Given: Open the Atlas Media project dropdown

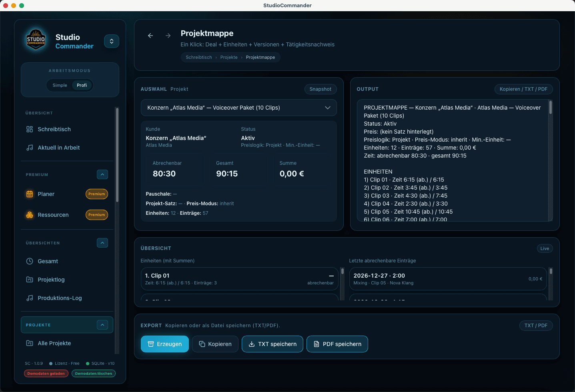Looking at the screenshot, I should point(238,108).
